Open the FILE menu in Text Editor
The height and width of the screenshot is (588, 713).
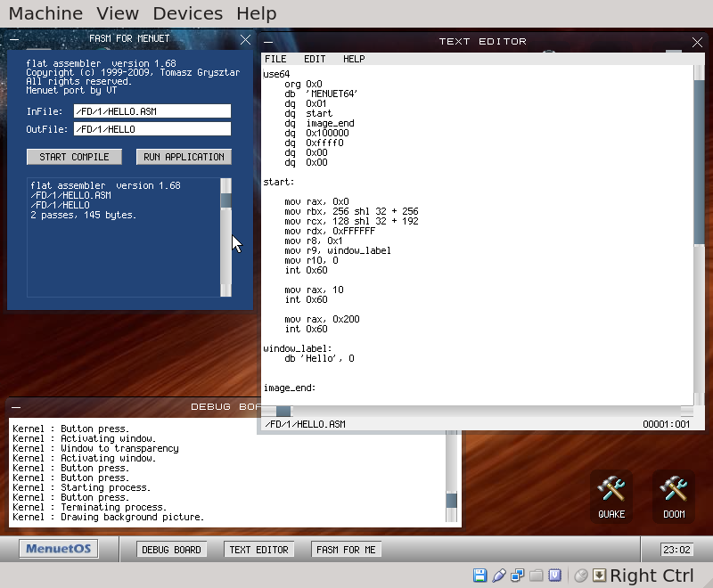tap(275, 59)
